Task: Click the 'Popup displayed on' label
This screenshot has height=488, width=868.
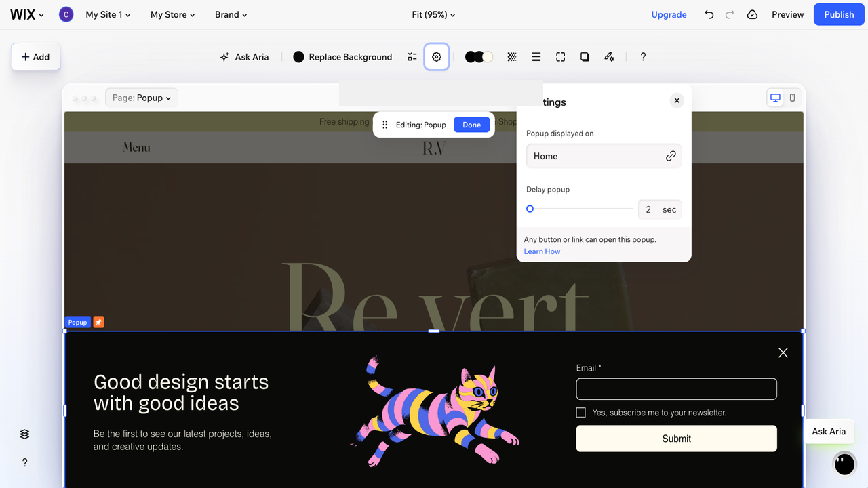Action: click(560, 134)
